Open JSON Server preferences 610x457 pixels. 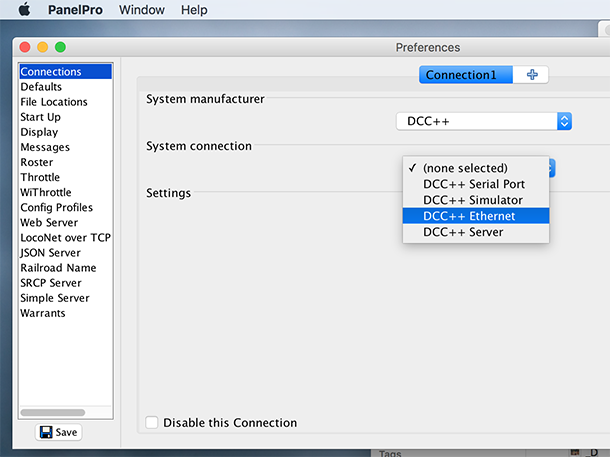(65, 253)
